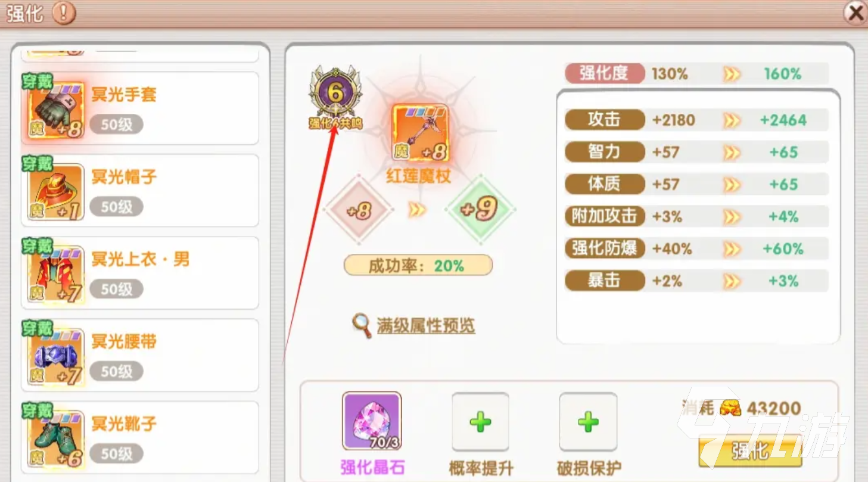This screenshot has width=868, height=482.
Task: Click the 冥光腰带 list entry name
Action: pyautogui.click(x=125, y=341)
